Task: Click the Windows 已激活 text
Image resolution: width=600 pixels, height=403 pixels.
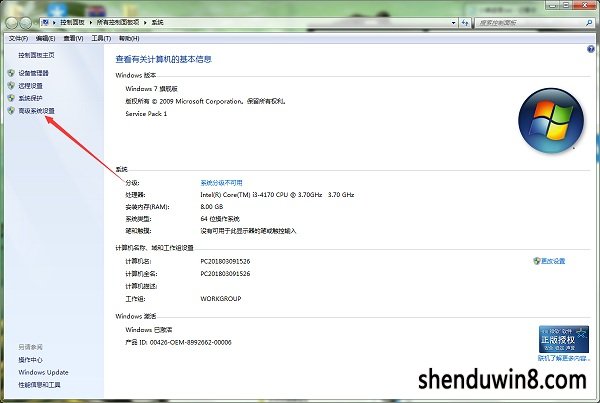Action: (x=149, y=330)
